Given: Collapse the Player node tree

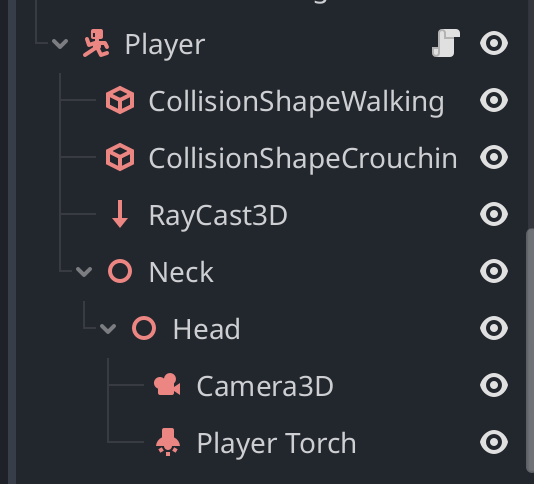Looking at the screenshot, I should (x=60, y=44).
